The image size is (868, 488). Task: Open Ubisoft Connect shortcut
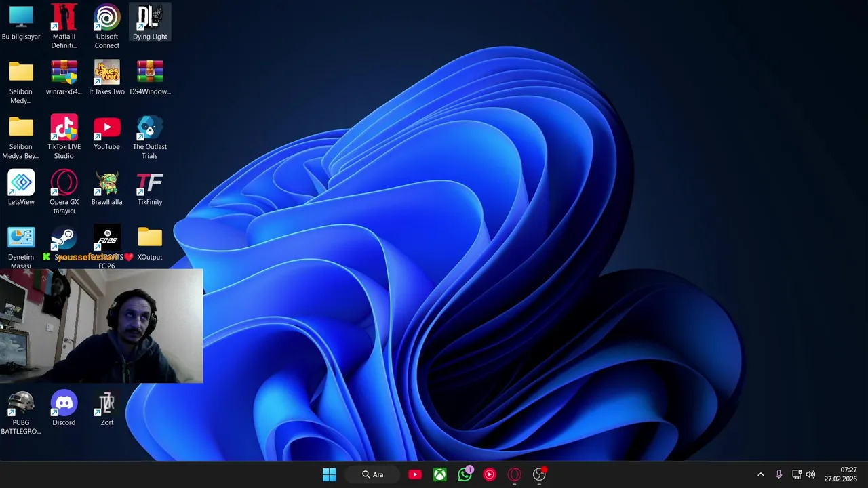tap(106, 26)
